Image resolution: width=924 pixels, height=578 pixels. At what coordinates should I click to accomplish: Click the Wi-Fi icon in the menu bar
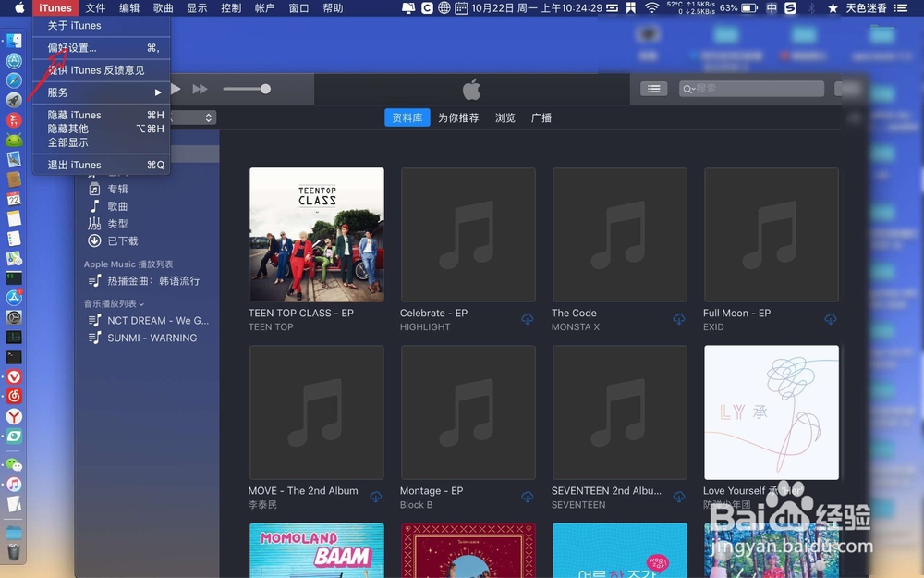[652, 8]
